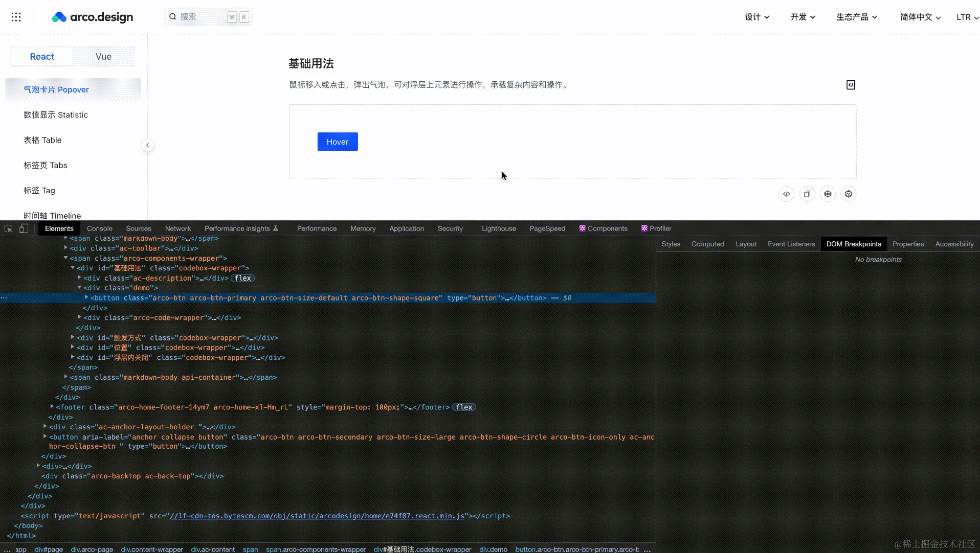Select the Layout sidebar tab
This screenshot has height=553, width=980.
point(746,244)
